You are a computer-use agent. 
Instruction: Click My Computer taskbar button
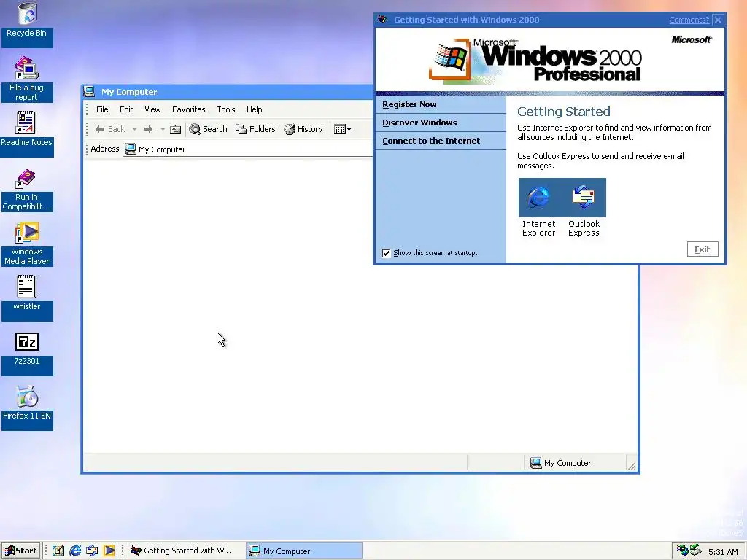pos(304,551)
